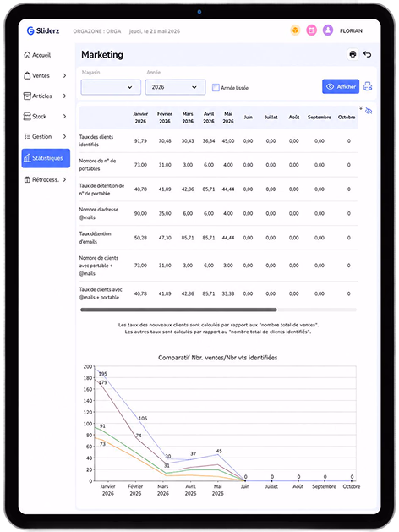Select Statistiques in the sidebar

pos(46,158)
